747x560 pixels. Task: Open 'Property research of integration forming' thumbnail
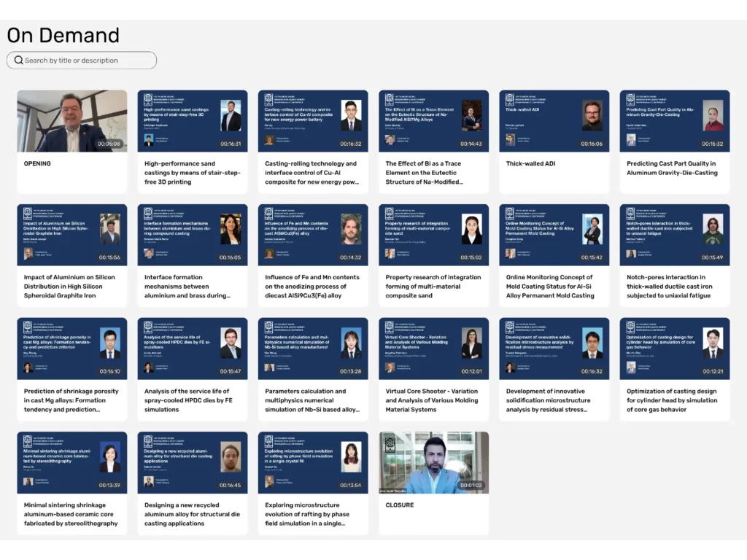(x=433, y=235)
